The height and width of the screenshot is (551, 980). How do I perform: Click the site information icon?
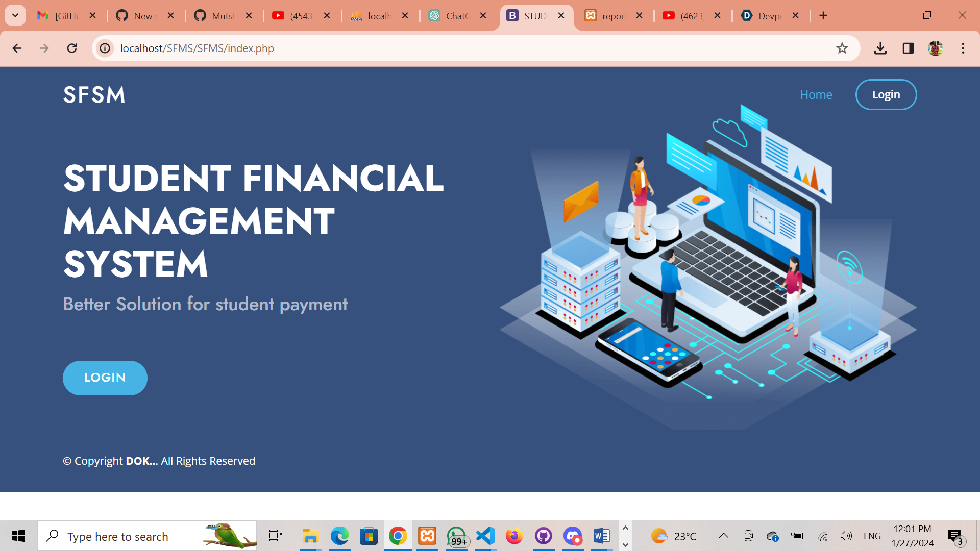point(105,48)
